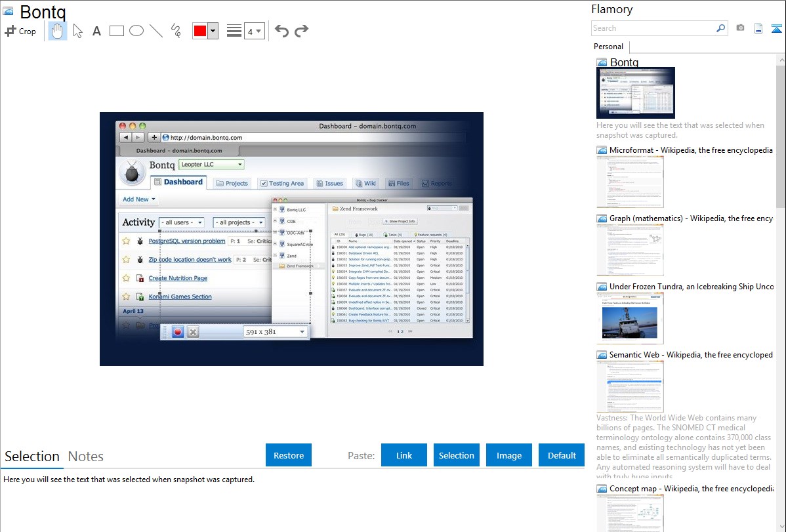Click the blue page icon beside the camera

[758, 28]
